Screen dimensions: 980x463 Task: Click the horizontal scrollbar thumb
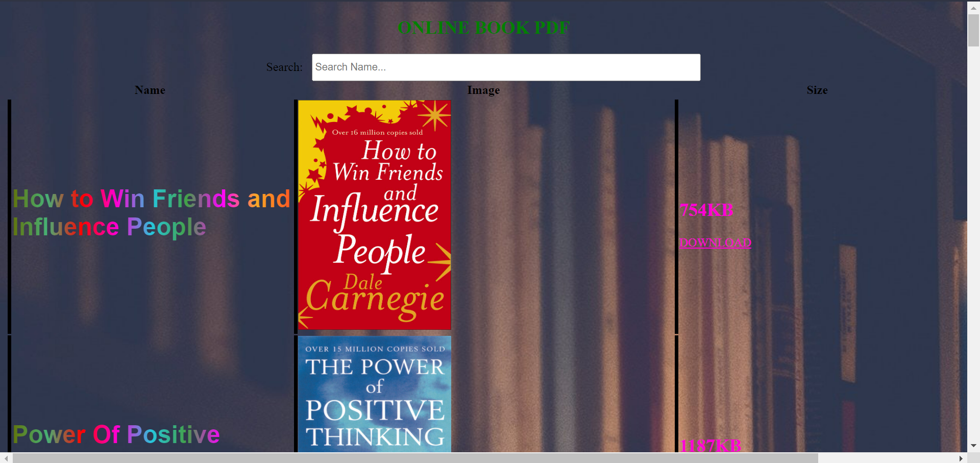point(415,458)
